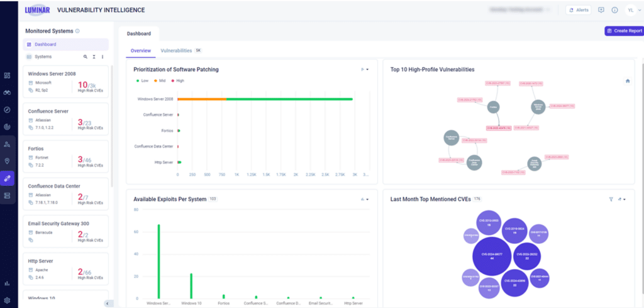Click the green Low segment of Windows Server 2008
Viewport: 644px width, 308px height.
click(x=289, y=99)
